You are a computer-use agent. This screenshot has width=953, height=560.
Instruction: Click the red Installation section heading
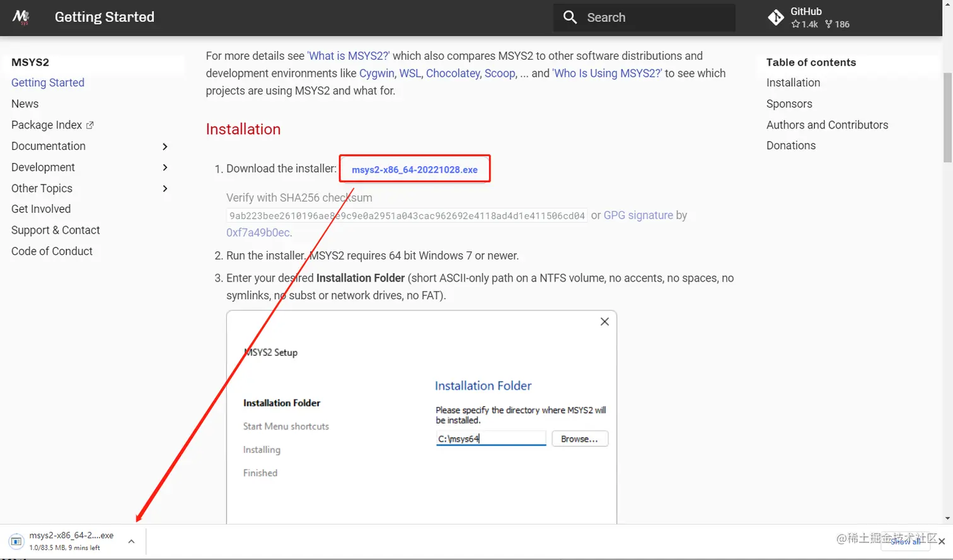(x=243, y=129)
